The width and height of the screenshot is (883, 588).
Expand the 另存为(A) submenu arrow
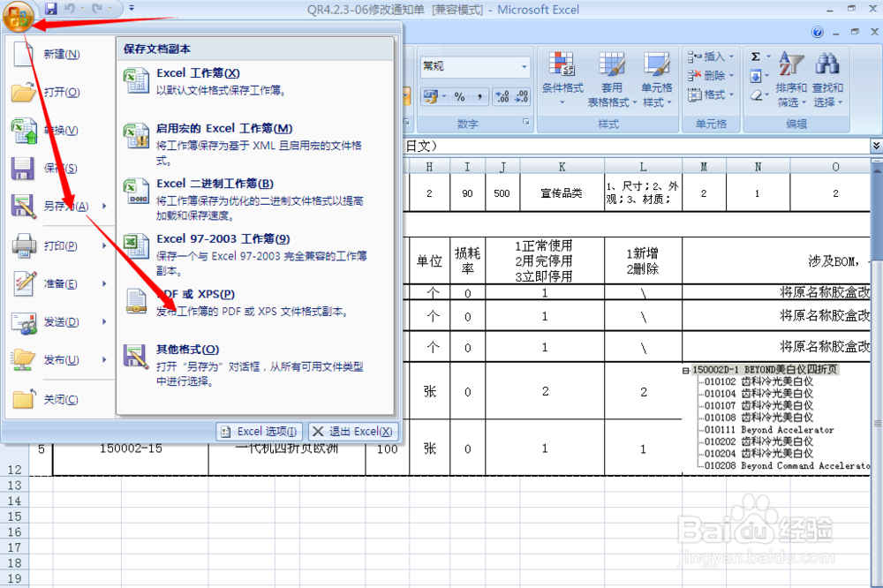pos(105,206)
